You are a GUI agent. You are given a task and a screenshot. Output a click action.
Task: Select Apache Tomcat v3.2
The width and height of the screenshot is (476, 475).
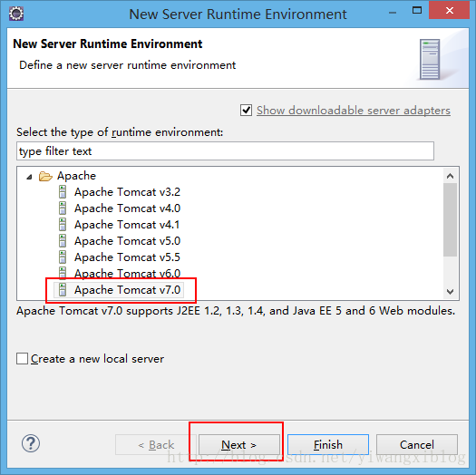pos(127,192)
